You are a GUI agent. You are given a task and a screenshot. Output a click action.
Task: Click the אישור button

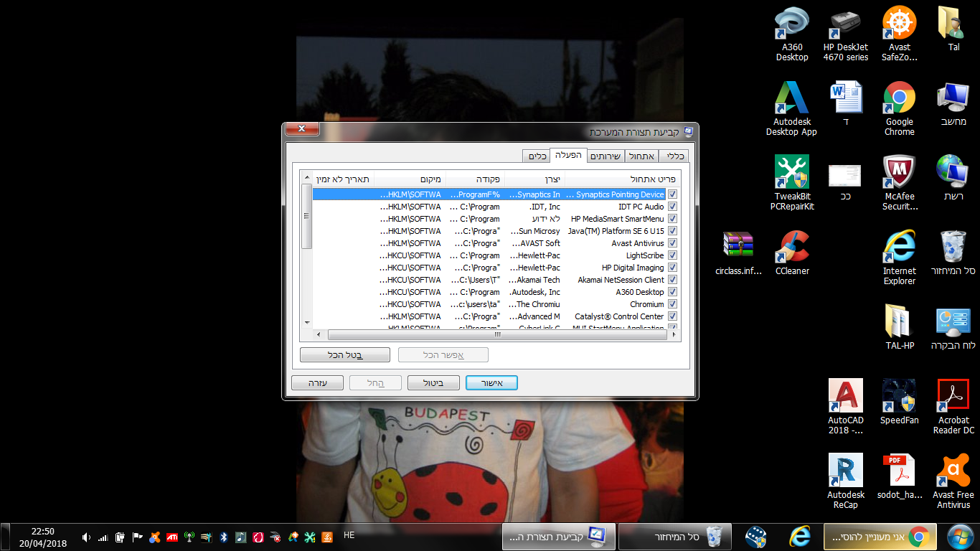point(491,383)
